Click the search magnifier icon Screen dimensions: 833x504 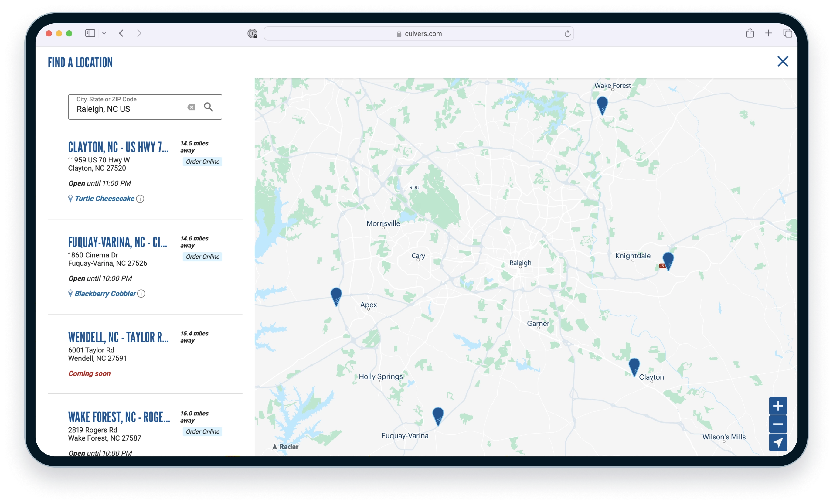pos(208,107)
